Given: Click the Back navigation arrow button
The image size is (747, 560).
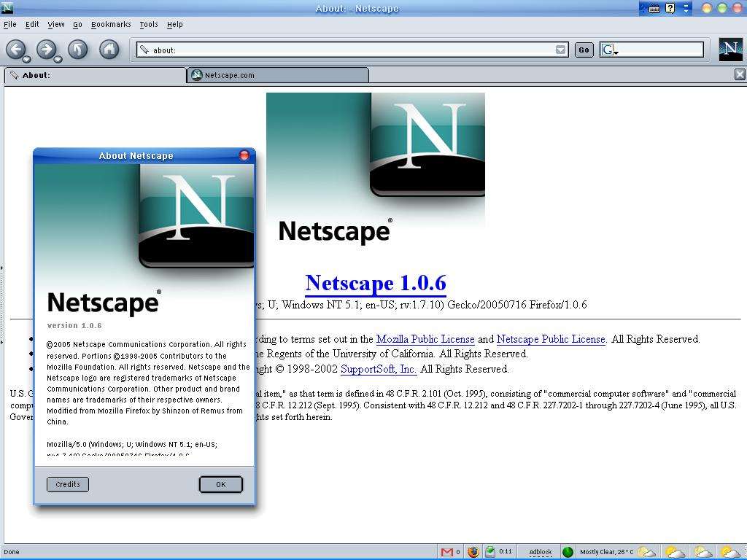Looking at the screenshot, I should coord(15,49).
